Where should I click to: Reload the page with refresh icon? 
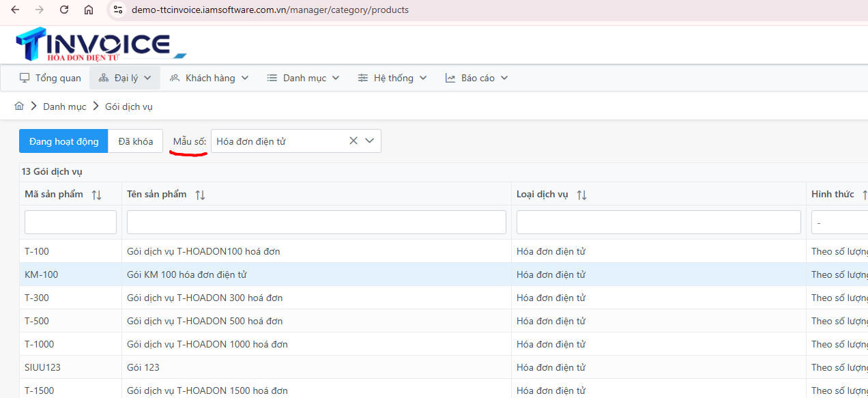[64, 10]
